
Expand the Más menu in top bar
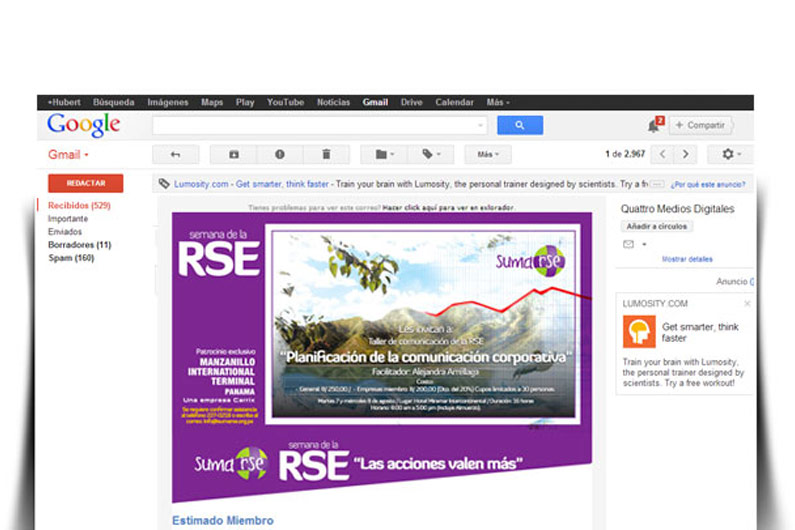[x=498, y=102]
